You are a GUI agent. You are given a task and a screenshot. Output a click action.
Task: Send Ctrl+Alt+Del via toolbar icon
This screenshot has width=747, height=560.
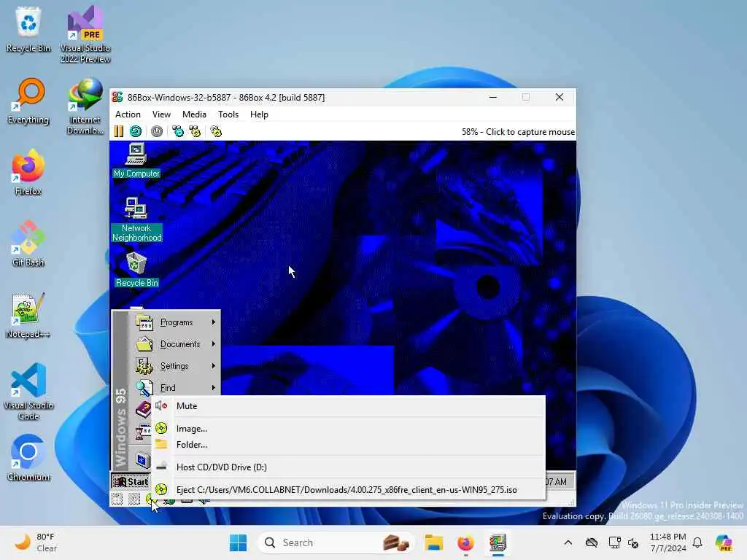pyautogui.click(x=178, y=131)
